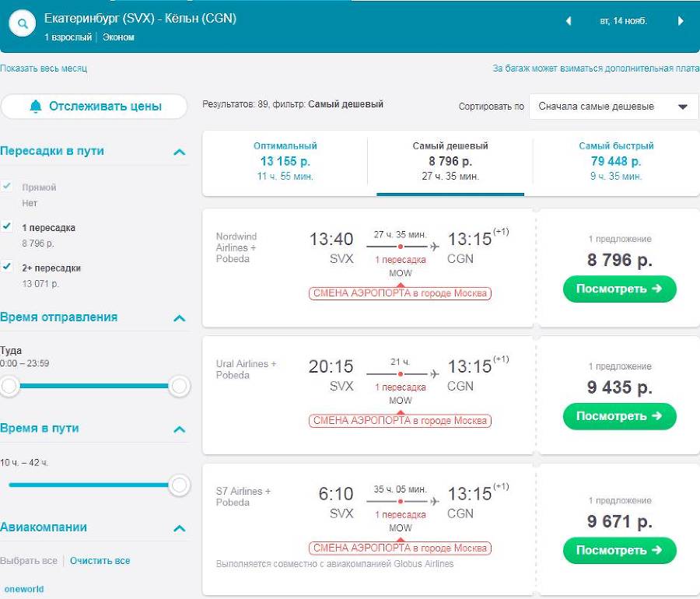The width and height of the screenshot is (700, 599).
Task: Click airplane icon in Ural Airlines row
Action: click(433, 374)
